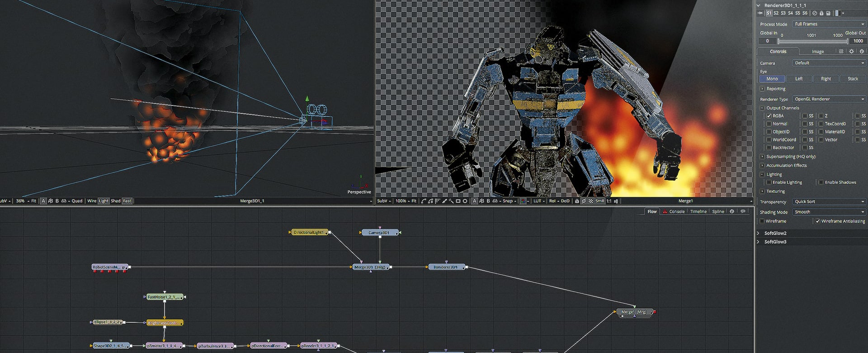Click the lock icon in right viewer toolbar
Screen dimensions: 868x353
tap(576, 201)
